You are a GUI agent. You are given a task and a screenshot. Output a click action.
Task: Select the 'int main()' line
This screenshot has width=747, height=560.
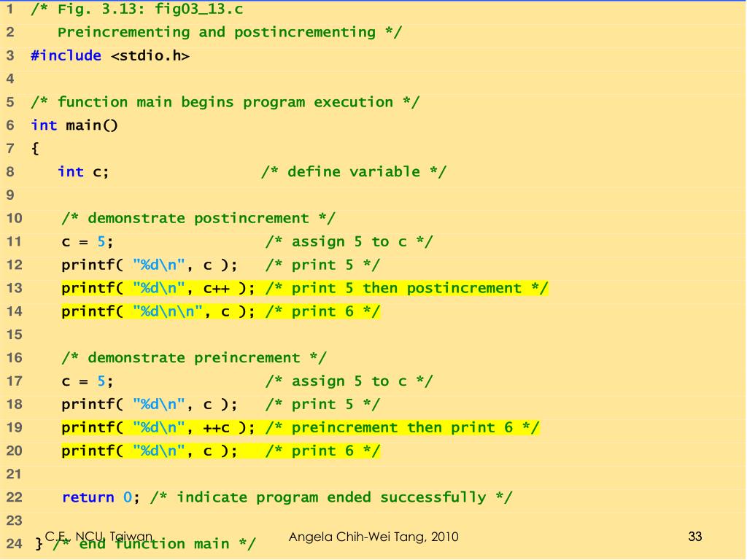click(x=74, y=125)
